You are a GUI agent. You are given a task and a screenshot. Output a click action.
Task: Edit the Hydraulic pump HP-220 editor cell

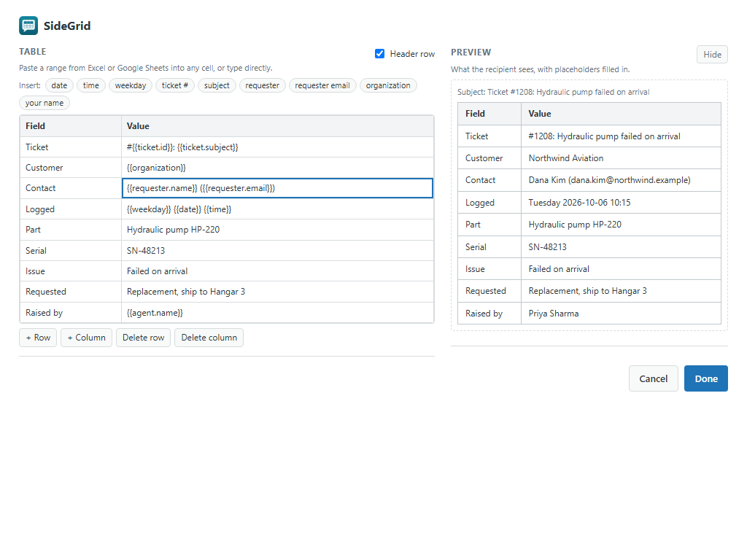[277, 230]
